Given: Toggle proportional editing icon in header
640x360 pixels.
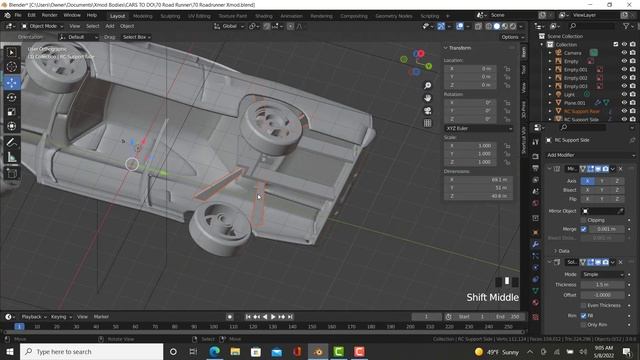Looking at the screenshot, I should pos(290,26).
